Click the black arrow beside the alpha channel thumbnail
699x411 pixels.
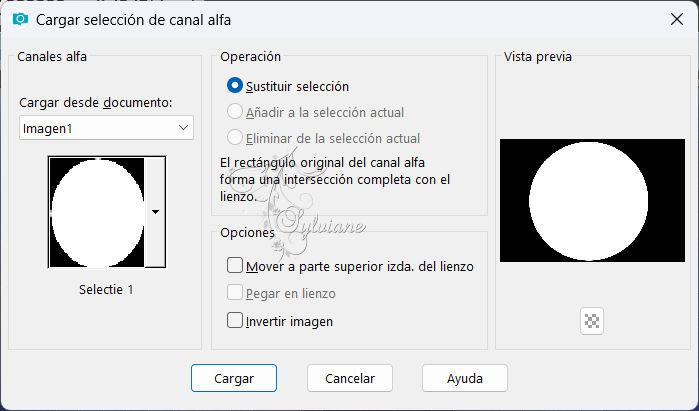tap(155, 212)
